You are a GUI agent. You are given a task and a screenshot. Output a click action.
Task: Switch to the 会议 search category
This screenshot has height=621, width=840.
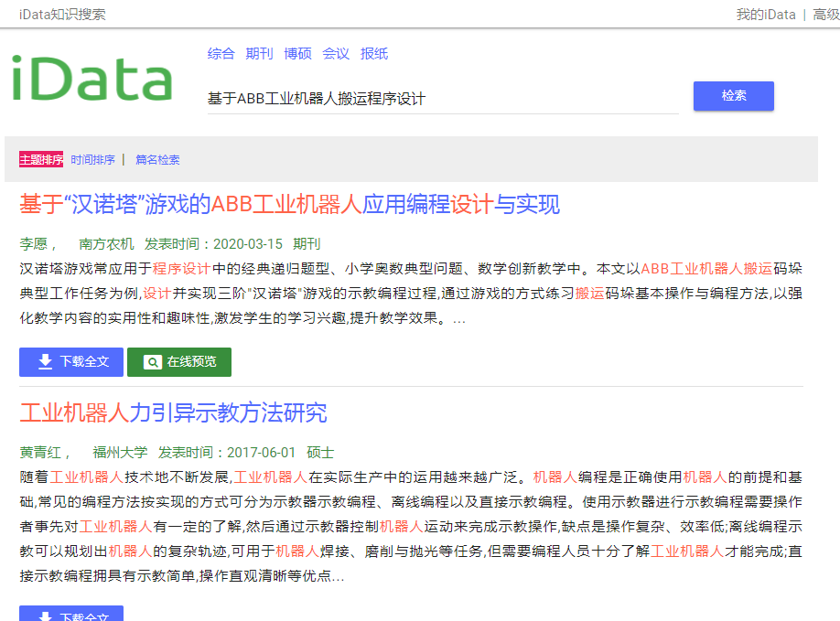pos(336,54)
